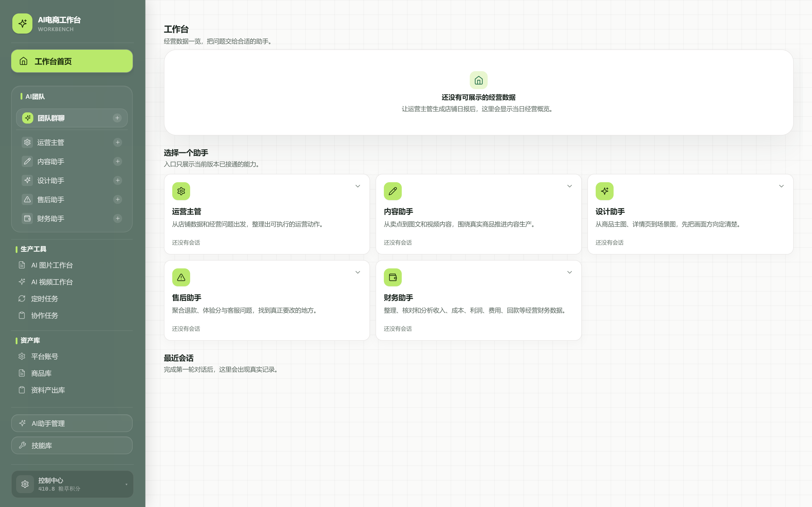The height and width of the screenshot is (507, 812).
Task: Open 资料产出库 in 资产库
Action: [x=72, y=390]
